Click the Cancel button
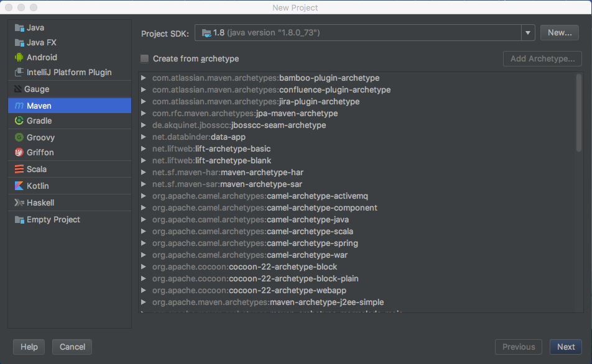The image size is (592, 364). 72,347
